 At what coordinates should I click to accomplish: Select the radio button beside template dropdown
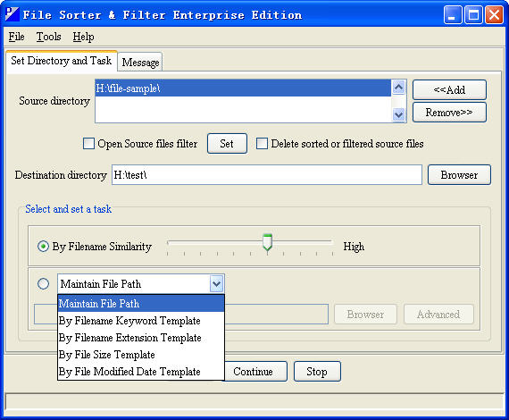pos(43,283)
